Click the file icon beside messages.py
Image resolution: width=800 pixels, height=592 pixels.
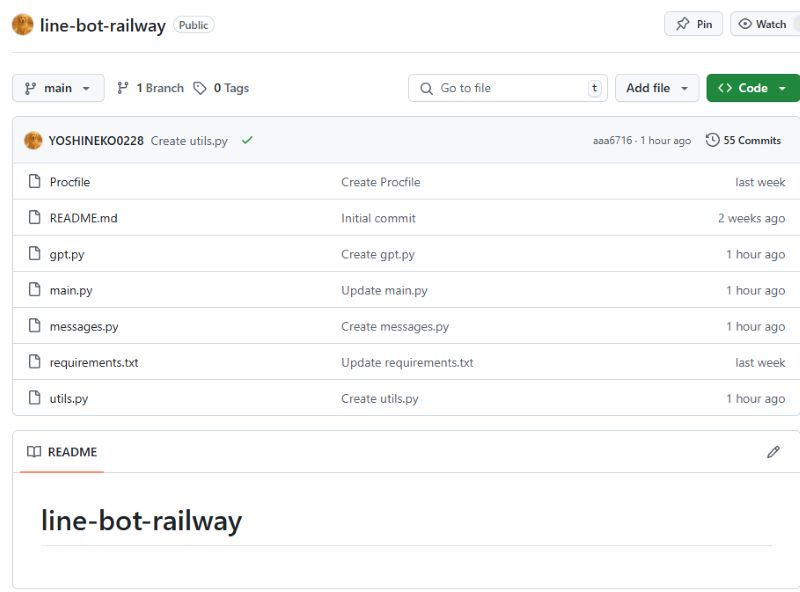[x=35, y=326]
